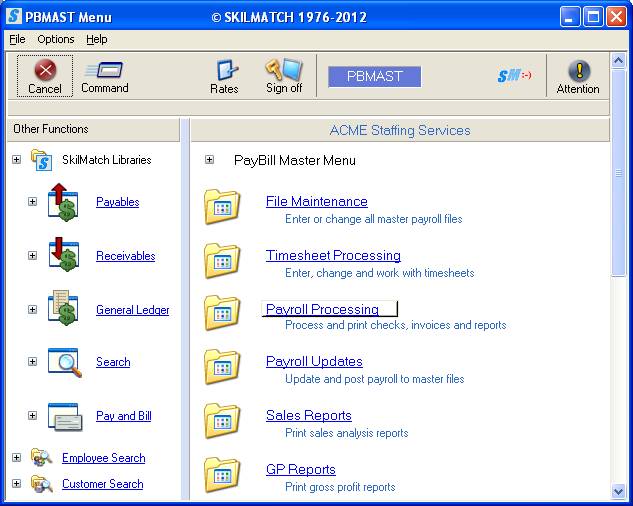Click the ACME Staffing Services heading
The width and height of the screenshot is (633, 506).
tap(400, 130)
